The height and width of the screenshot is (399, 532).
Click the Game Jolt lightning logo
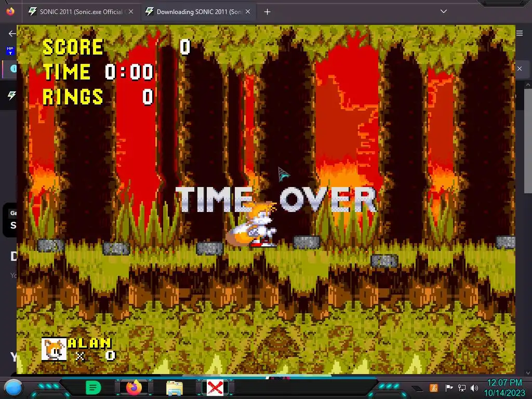[12, 96]
